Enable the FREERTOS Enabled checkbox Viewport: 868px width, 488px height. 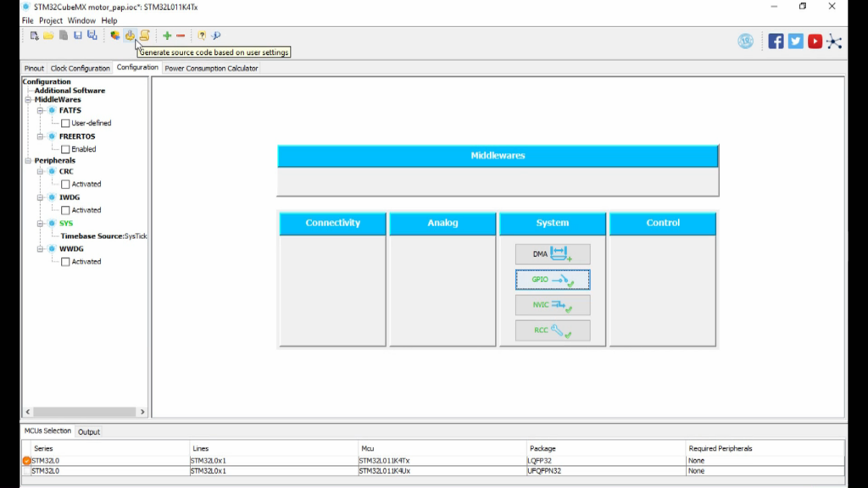65,149
